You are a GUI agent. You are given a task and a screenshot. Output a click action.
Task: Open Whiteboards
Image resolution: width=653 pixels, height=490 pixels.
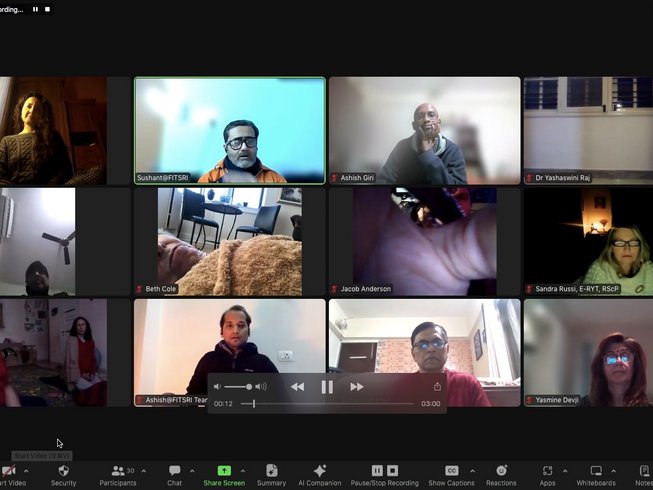pos(596,475)
